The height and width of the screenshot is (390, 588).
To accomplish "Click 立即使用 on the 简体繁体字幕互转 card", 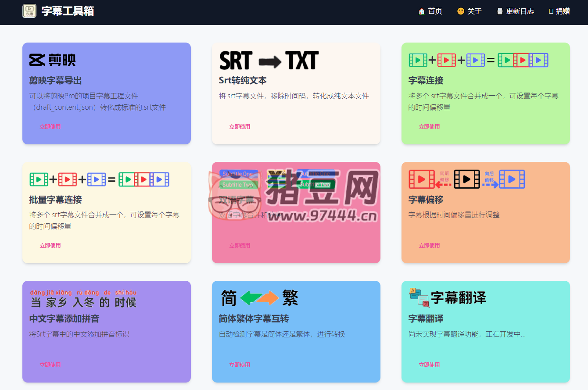I will pos(240,365).
